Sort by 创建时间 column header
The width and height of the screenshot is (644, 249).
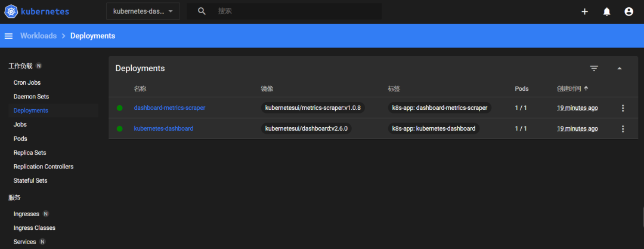click(569, 89)
